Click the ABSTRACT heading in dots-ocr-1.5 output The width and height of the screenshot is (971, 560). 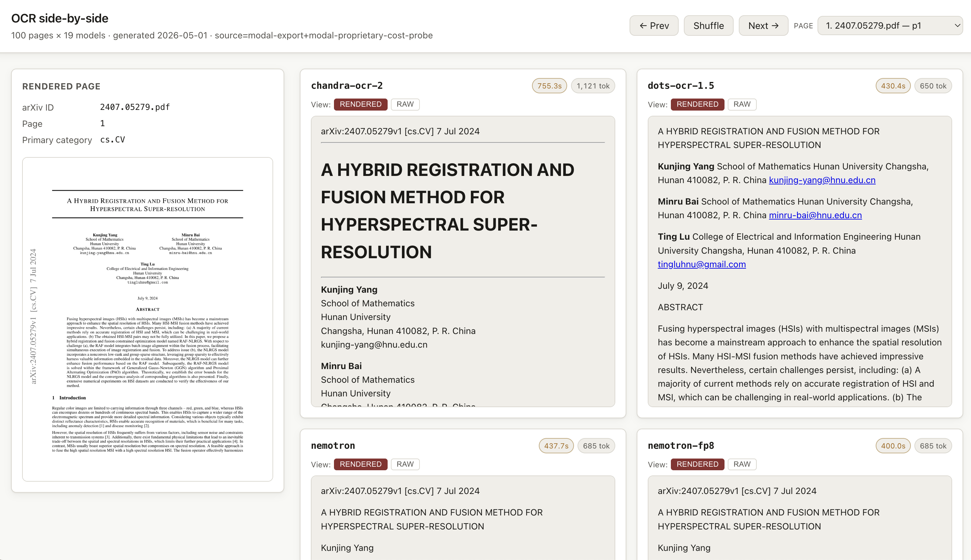(x=680, y=307)
